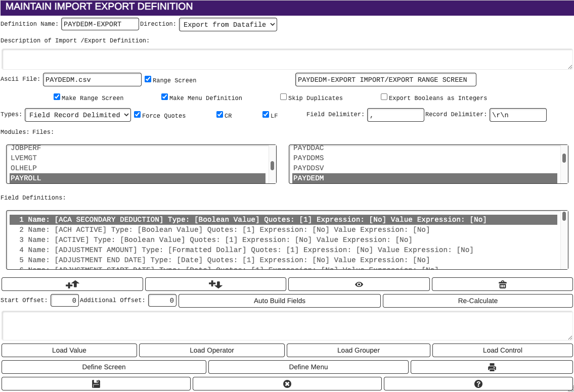Select field 3 ACTIVE row

tap(283, 240)
